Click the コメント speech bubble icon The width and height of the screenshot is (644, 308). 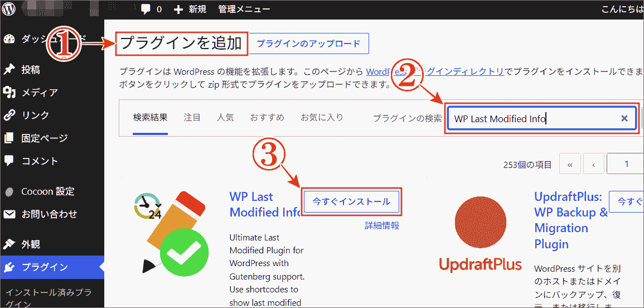[9, 160]
